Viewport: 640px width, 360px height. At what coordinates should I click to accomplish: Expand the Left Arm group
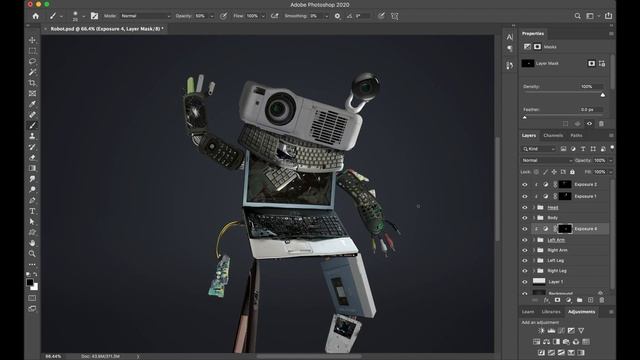534,240
